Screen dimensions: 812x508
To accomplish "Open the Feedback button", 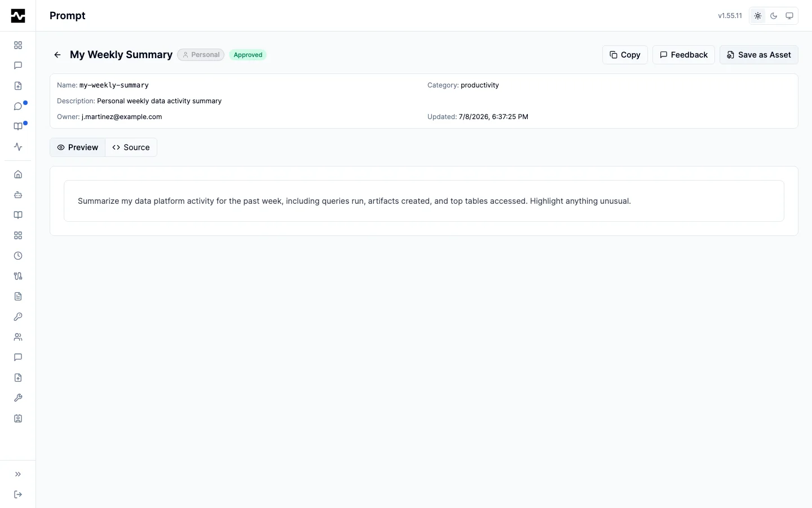I will coord(683,55).
